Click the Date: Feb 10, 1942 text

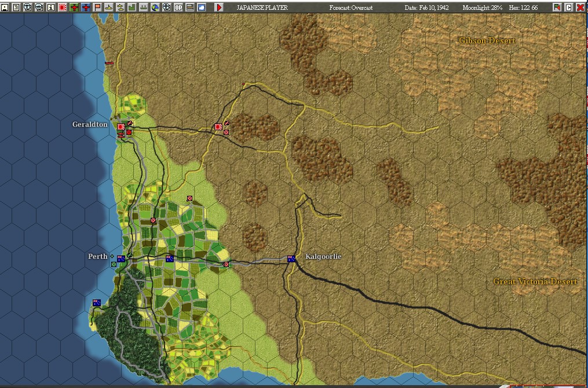(x=427, y=8)
